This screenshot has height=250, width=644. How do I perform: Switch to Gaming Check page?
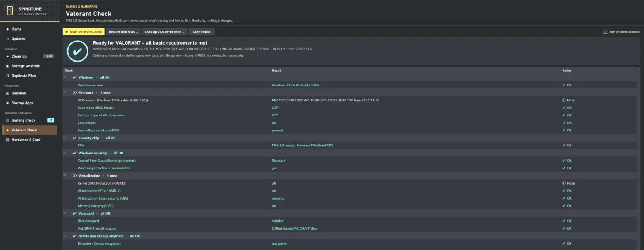[x=30, y=120]
